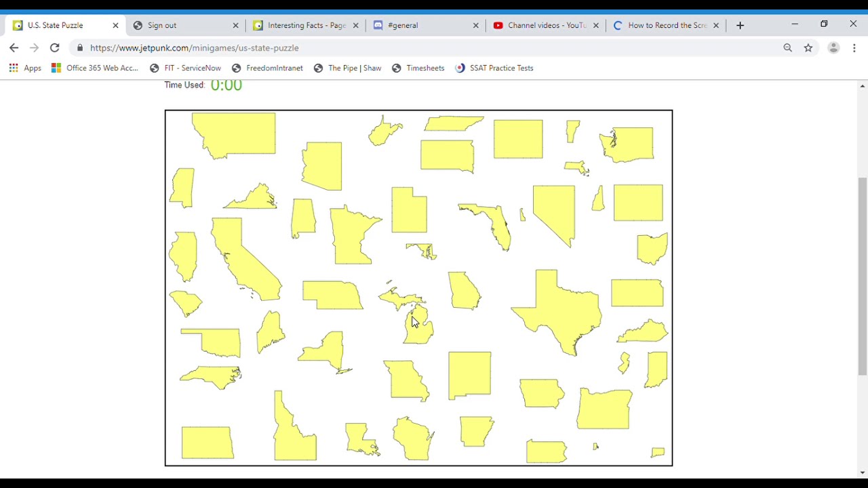This screenshot has width=868, height=488.
Task: Open the Chrome three-dot menu
Action: tap(854, 48)
